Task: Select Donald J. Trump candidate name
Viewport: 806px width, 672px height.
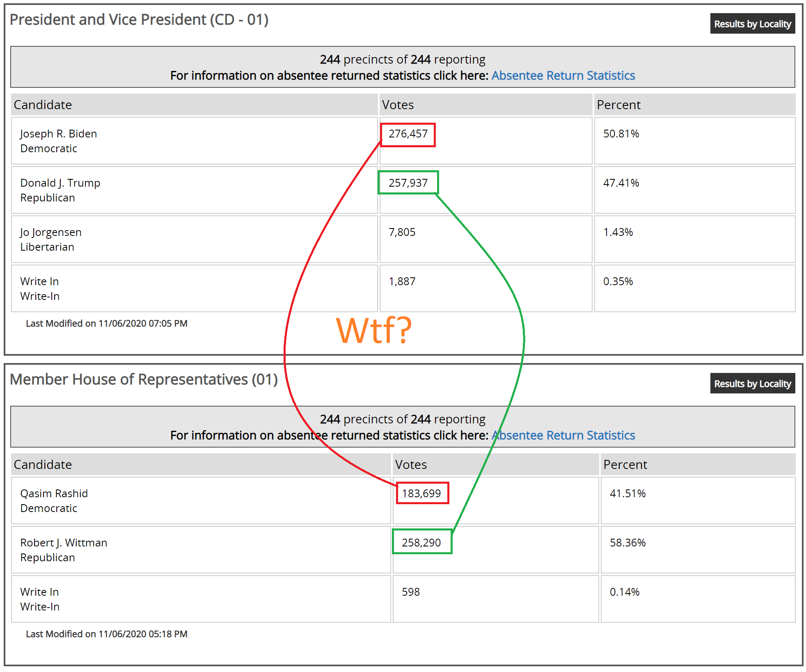Action: 60,183
